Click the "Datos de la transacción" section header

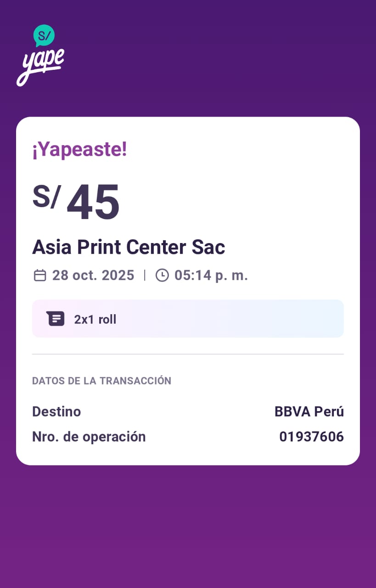[101, 381]
